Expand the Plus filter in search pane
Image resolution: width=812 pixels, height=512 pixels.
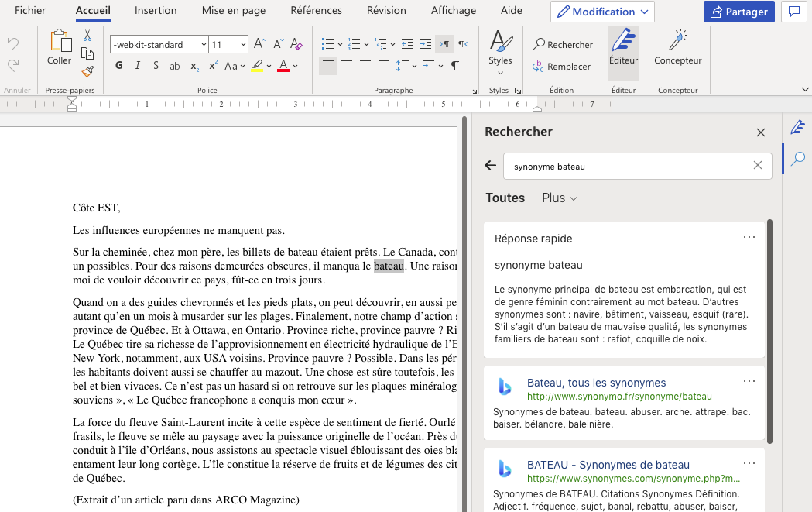click(x=560, y=198)
